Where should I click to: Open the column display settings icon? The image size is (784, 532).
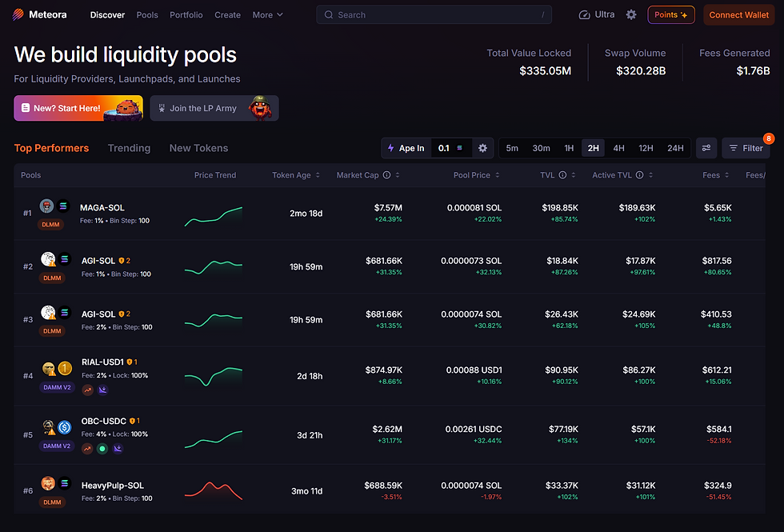706,148
